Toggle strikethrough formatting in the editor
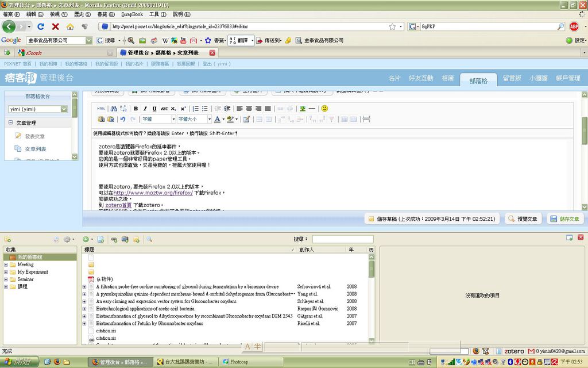Screen dimensions: 588x368 164,109
